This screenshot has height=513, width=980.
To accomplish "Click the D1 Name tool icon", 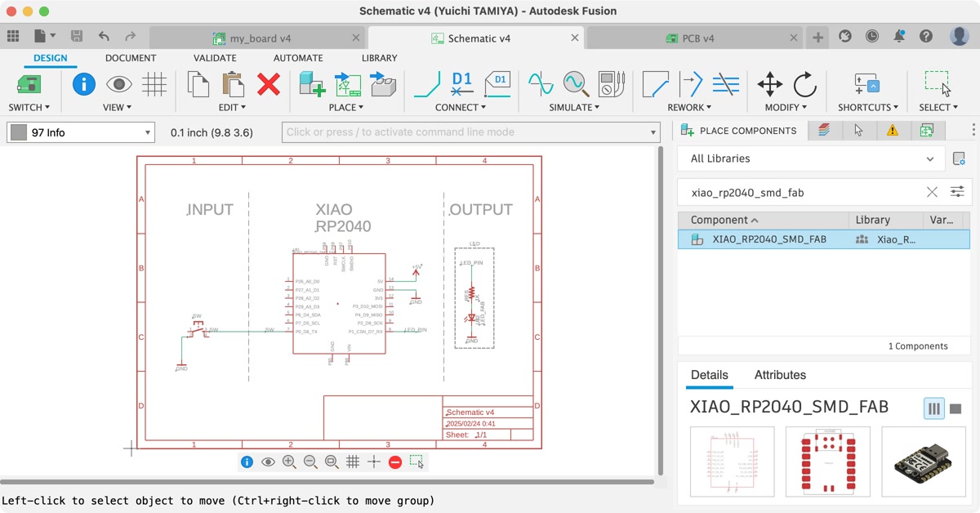I will point(462,84).
